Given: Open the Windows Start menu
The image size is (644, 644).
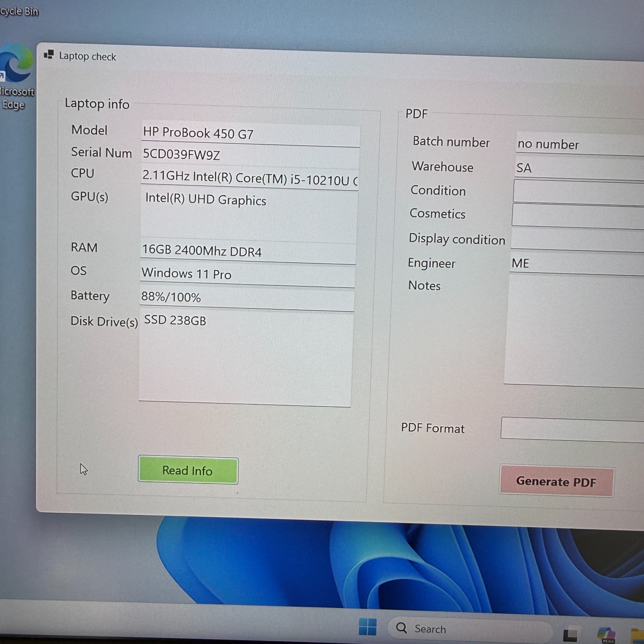Looking at the screenshot, I should click(x=367, y=627).
